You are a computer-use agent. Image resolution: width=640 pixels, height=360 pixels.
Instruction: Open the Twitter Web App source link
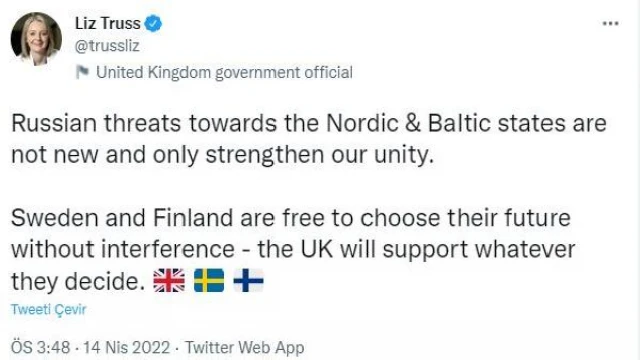pyautogui.click(x=244, y=348)
